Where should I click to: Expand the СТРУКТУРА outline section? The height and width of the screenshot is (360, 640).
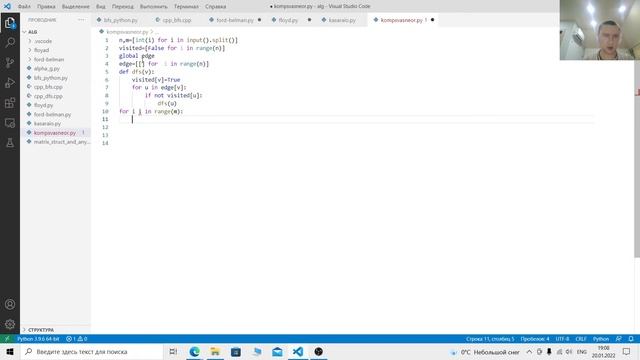[x=41, y=330]
